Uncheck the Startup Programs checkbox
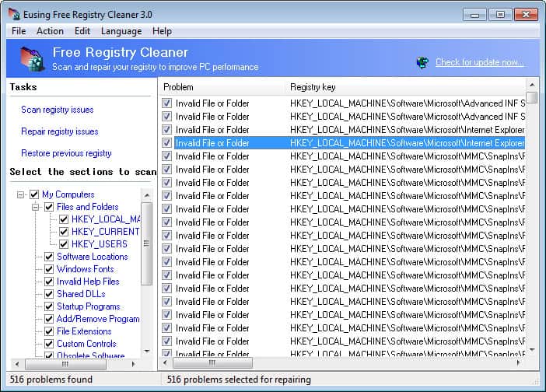The width and height of the screenshot is (546, 392). click(49, 306)
